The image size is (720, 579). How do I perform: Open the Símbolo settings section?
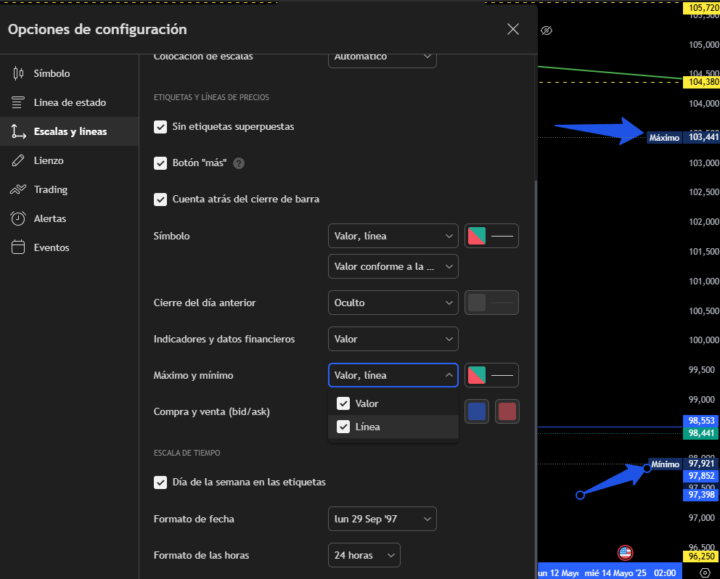(51, 73)
